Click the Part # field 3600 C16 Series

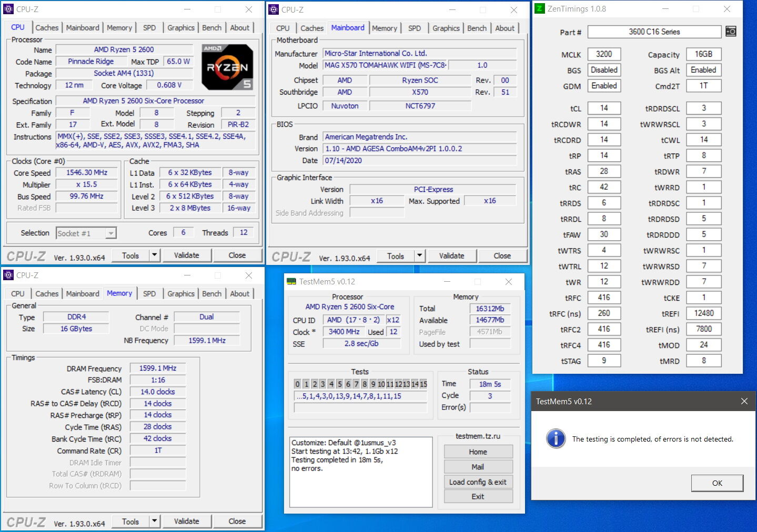[x=654, y=32]
